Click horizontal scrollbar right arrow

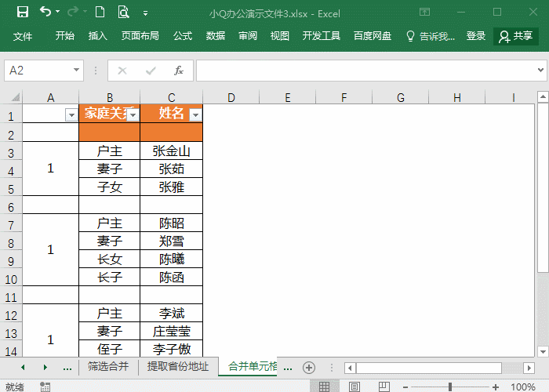pyautogui.click(x=529, y=368)
